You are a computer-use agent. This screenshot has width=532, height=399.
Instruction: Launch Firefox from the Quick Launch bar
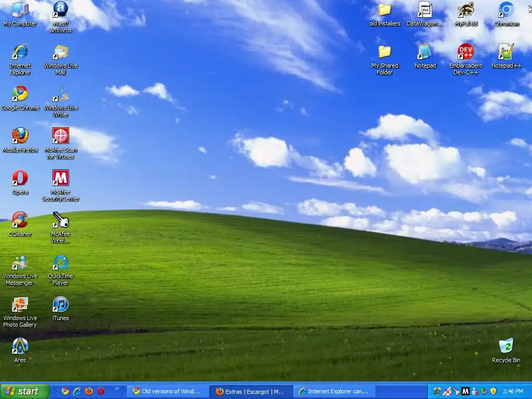[x=89, y=391]
